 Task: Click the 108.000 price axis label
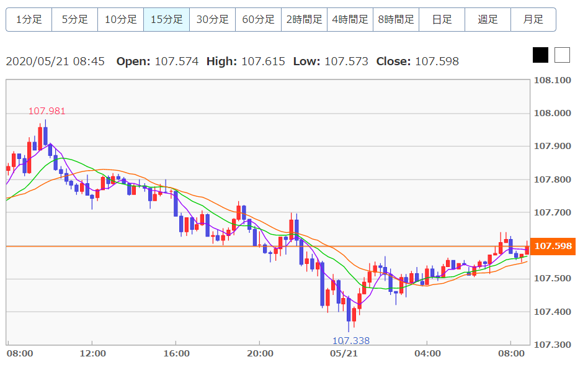click(x=553, y=113)
